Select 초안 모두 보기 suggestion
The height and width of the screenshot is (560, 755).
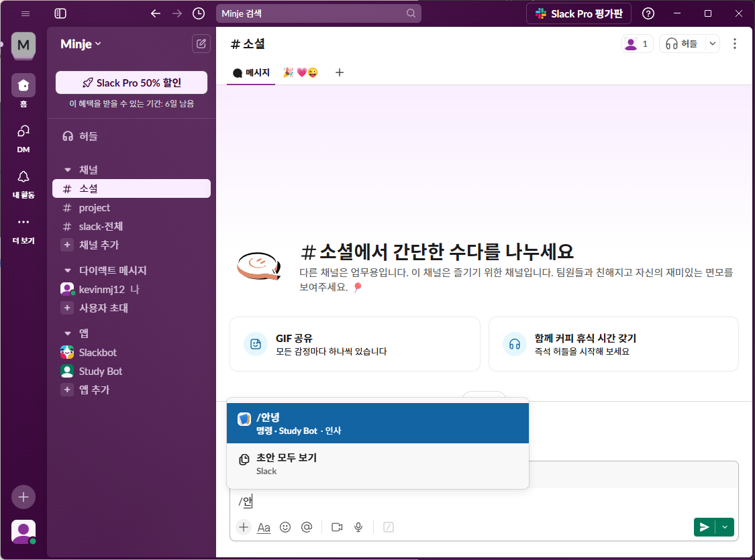[377, 464]
